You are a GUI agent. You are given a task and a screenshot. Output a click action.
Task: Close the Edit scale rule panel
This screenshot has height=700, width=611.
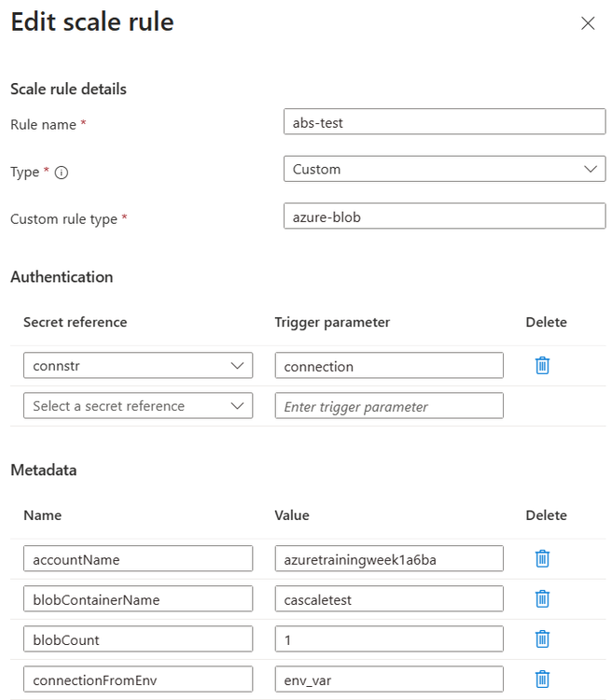pyautogui.click(x=588, y=23)
